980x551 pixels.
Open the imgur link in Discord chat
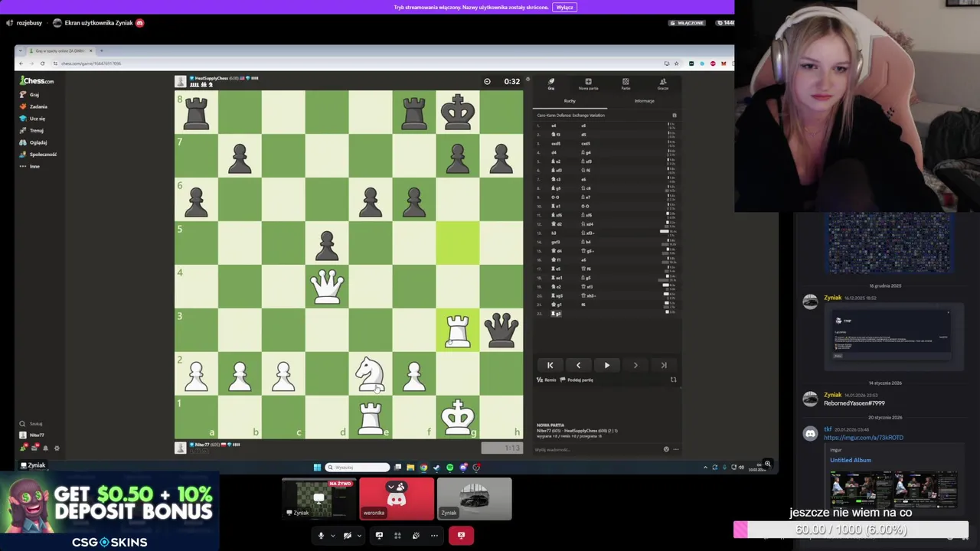tap(864, 438)
